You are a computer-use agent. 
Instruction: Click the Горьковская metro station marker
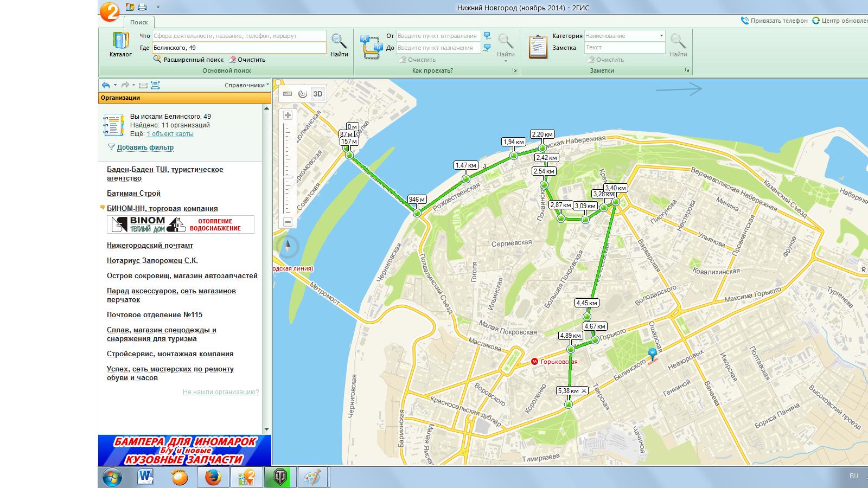534,361
